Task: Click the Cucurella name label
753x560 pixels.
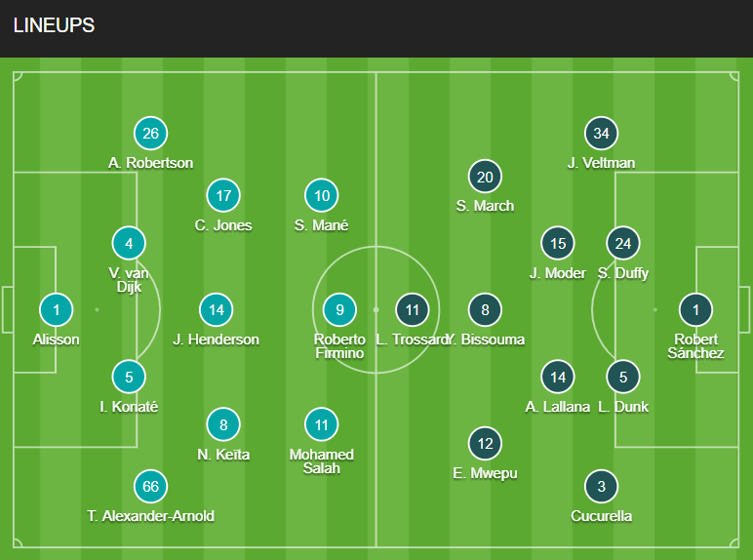Action: coord(601,516)
